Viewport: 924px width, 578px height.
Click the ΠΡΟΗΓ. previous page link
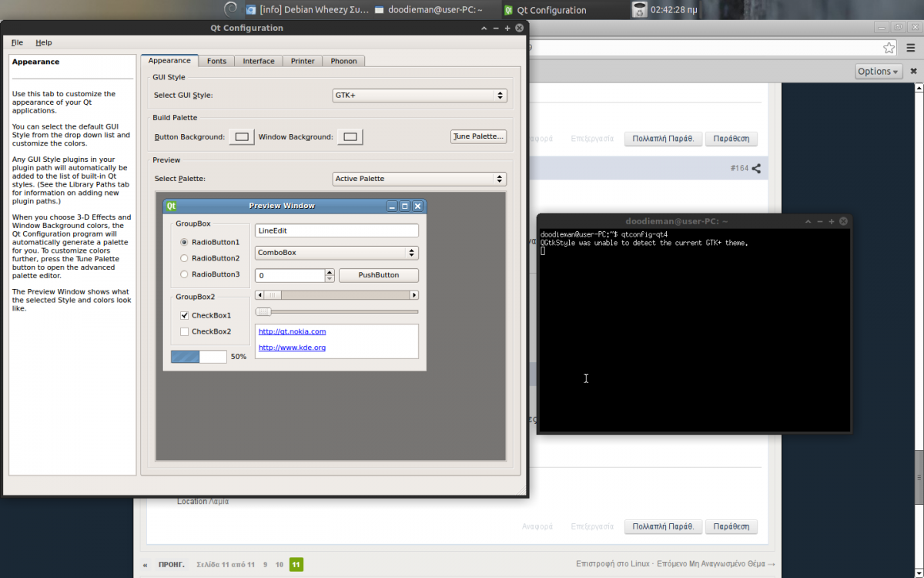[x=171, y=565]
